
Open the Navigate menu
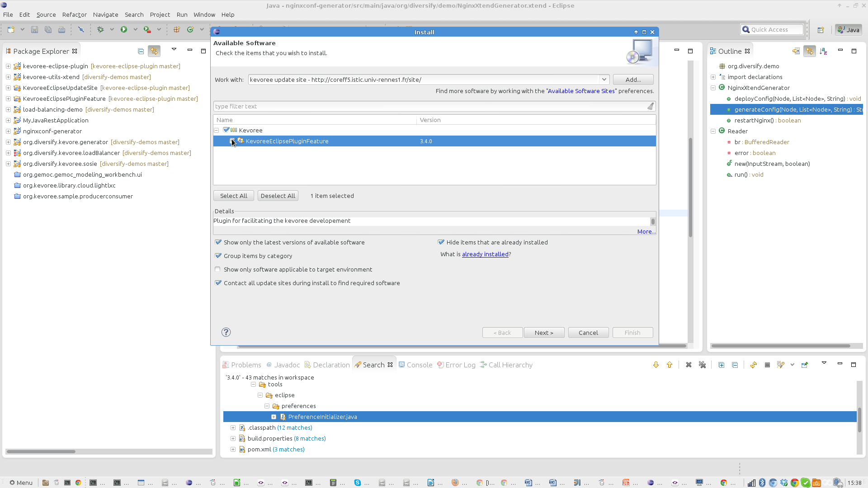pyautogui.click(x=105, y=14)
